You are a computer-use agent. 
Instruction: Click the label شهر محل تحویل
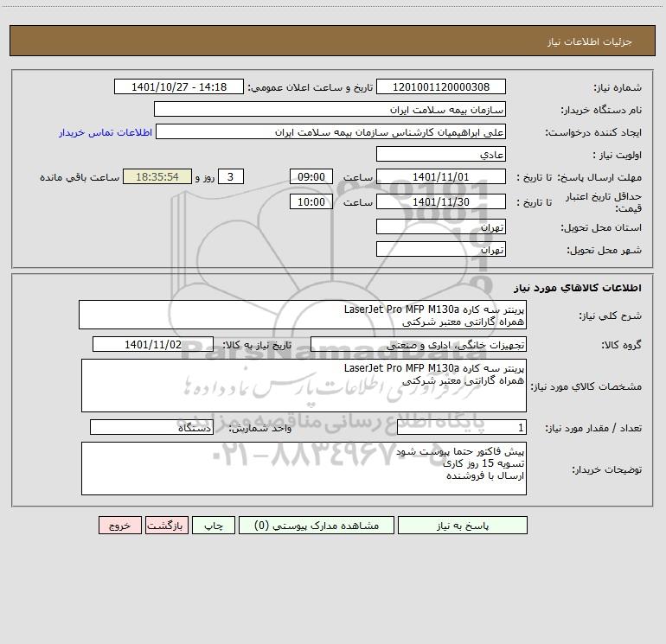605,251
